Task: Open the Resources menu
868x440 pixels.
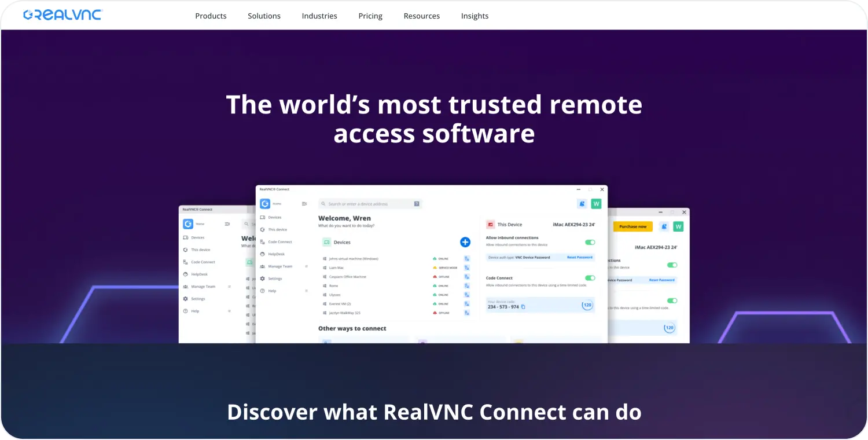Action: [x=421, y=16]
